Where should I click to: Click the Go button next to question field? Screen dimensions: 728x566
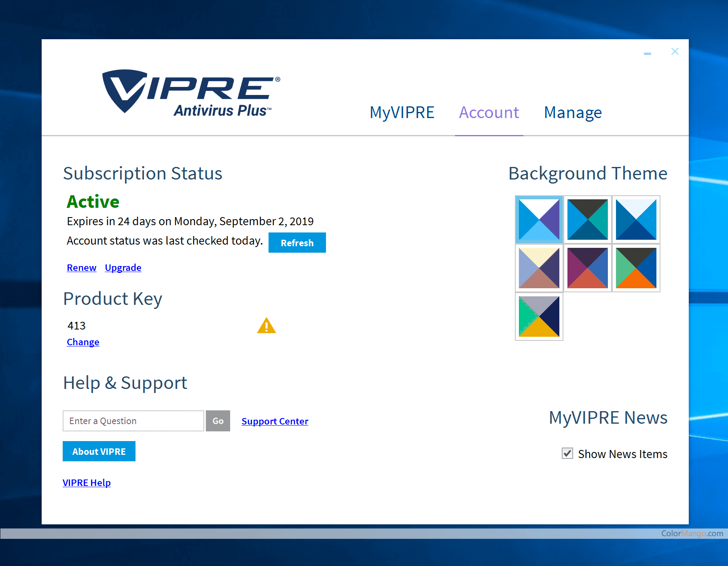coord(218,421)
